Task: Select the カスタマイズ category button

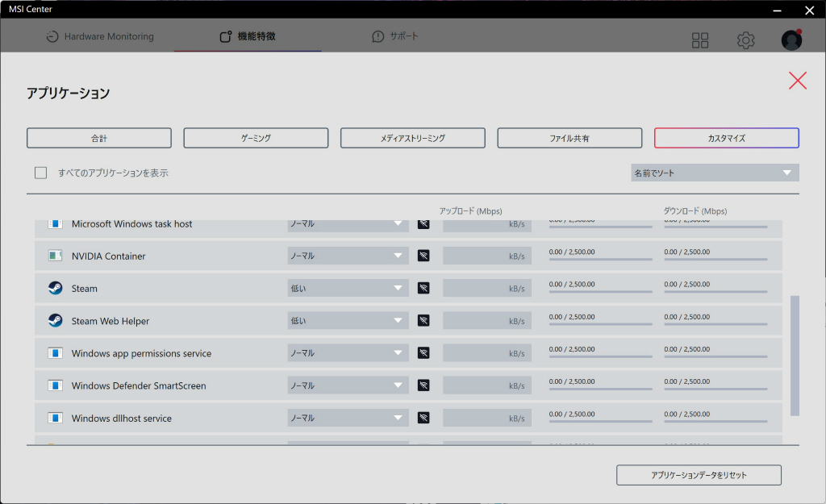Action: click(x=727, y=138)
